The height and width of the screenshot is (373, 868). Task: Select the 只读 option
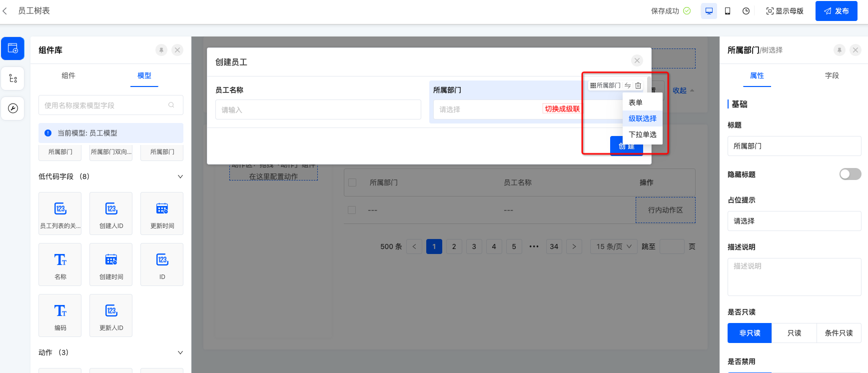(x=794, y=333)
